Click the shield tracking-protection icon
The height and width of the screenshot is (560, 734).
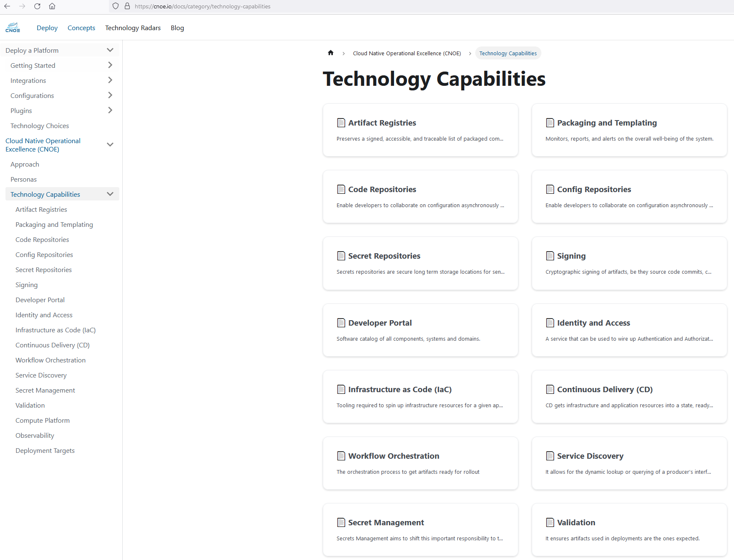[x=115, y=6]
